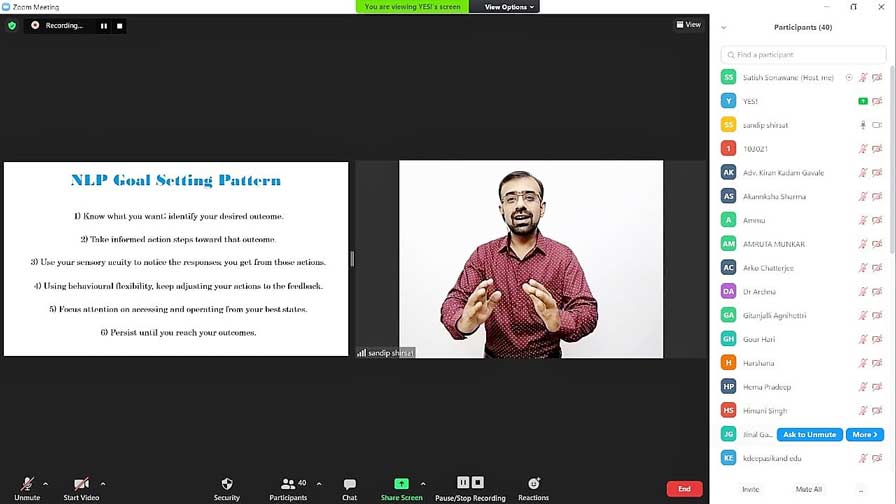
Task: Stop recording using top-left stop square
Action: click(120, 26)
